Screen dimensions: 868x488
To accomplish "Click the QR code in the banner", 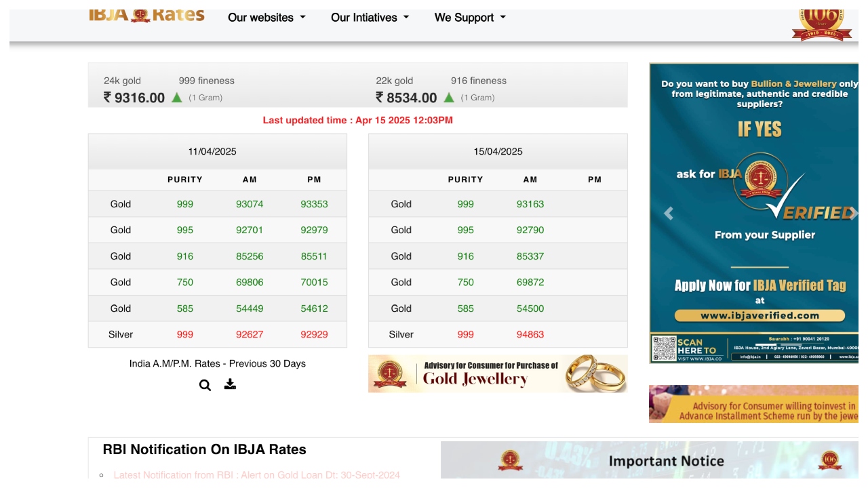I will (x=664, y=348).
